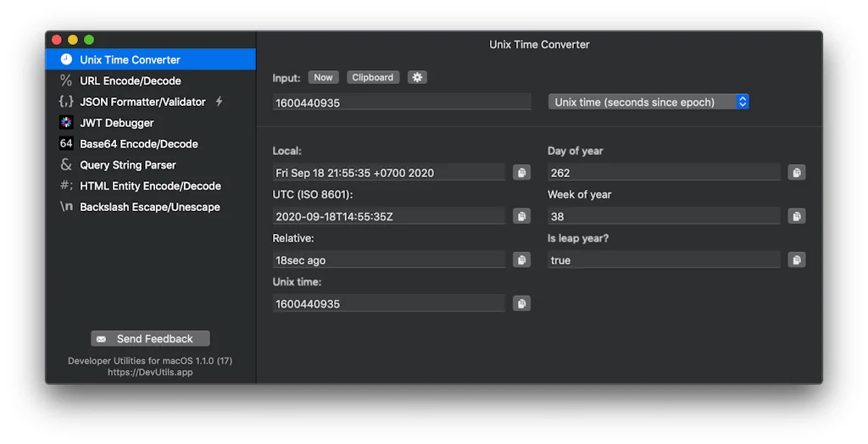Click the ampersand Query String Parser icon

click(66, 164)
